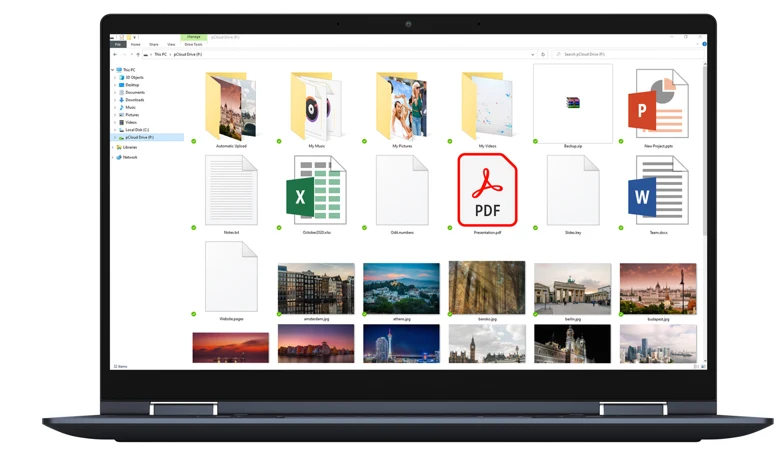The image size is (783, 460).
Task: Select Desktop in the navigation pane
Action: point(132,85)
